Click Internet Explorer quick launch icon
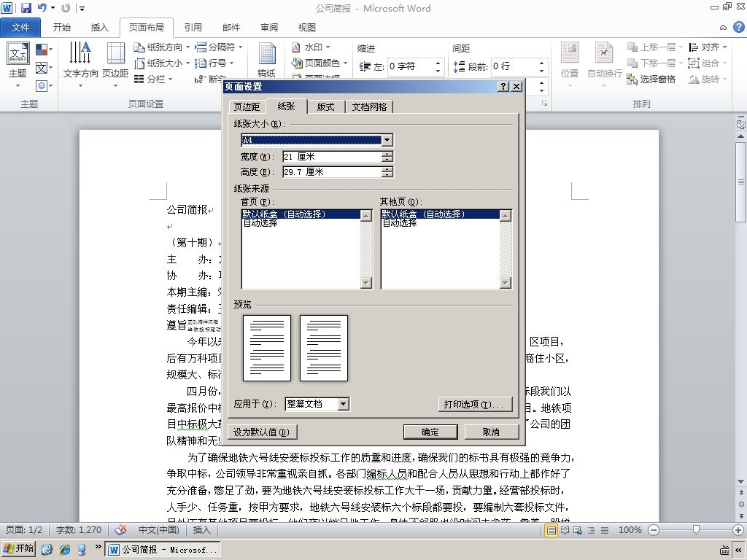The image size is (747, 560). [x=64, y=550]
